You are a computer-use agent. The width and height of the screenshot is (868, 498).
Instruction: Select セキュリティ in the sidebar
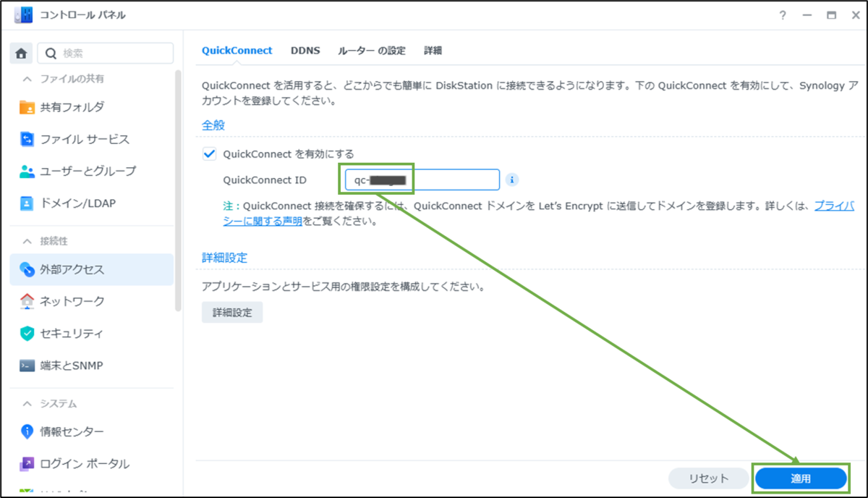tap(92, 334)
